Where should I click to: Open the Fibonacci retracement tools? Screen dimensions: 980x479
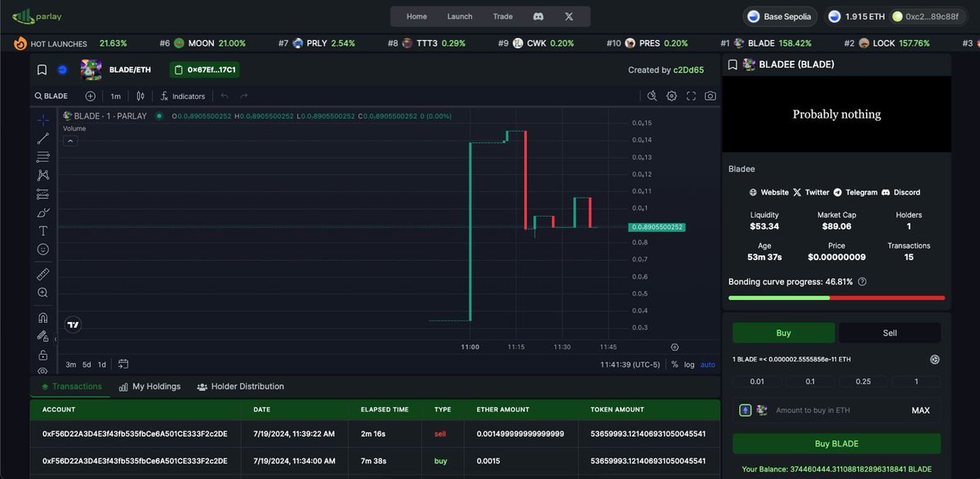[x=43, y=157]
